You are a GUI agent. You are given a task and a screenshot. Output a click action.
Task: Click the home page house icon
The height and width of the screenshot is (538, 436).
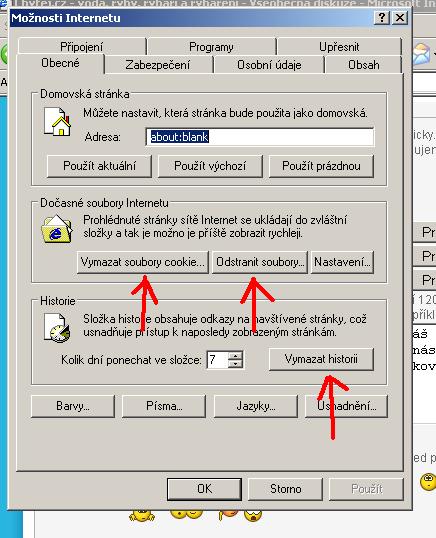58,121
